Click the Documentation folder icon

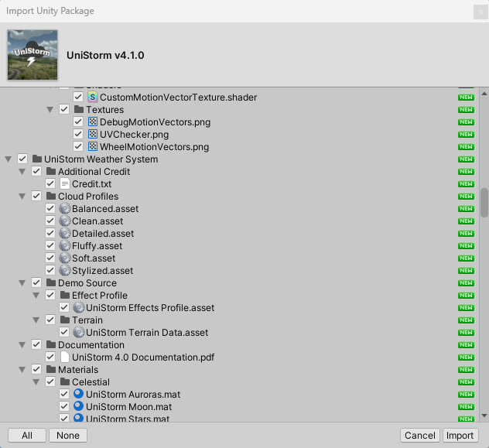coord(51,344)
